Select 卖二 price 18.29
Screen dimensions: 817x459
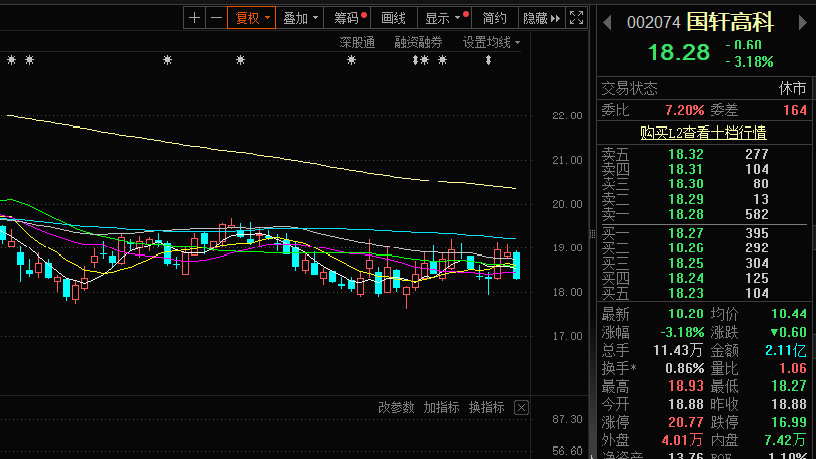tap(686, 199)
